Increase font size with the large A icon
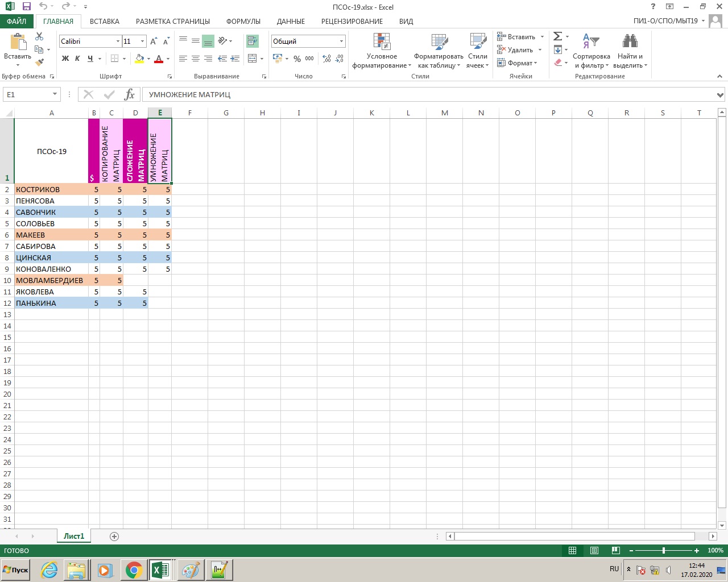 [154, 41]
